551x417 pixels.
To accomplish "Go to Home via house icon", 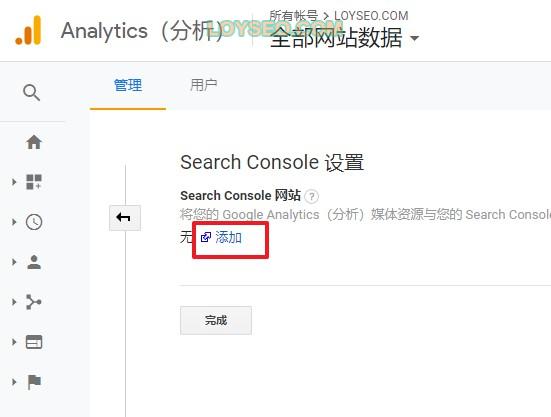I will tap(34, 142).
